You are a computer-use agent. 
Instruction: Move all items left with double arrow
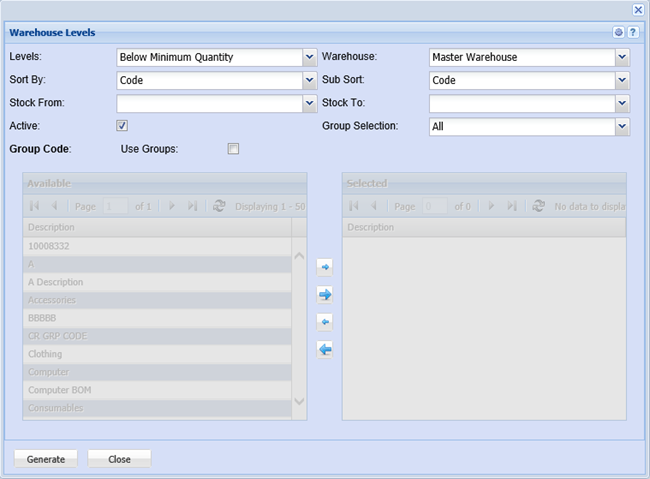click(x=324, y=349)
